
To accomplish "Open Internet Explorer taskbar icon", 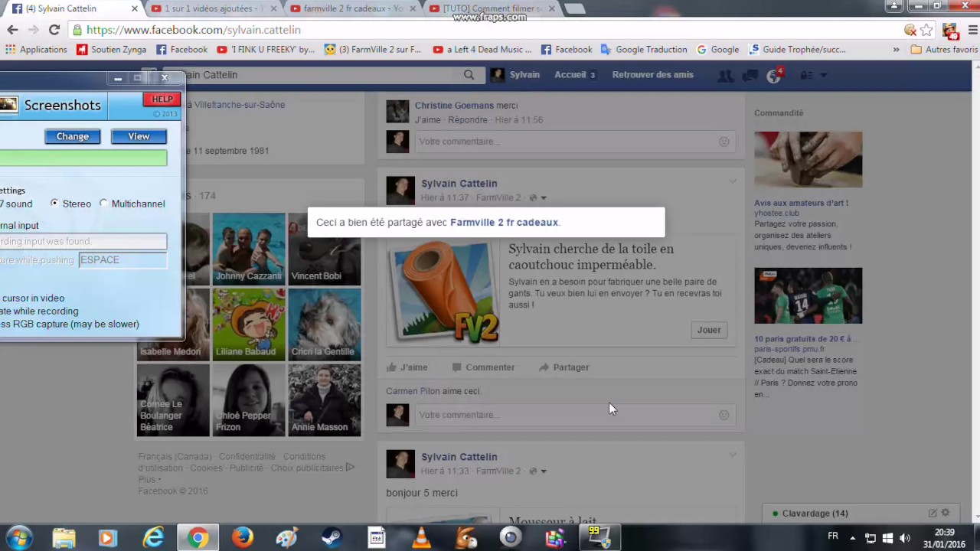I will pos(154,538).
